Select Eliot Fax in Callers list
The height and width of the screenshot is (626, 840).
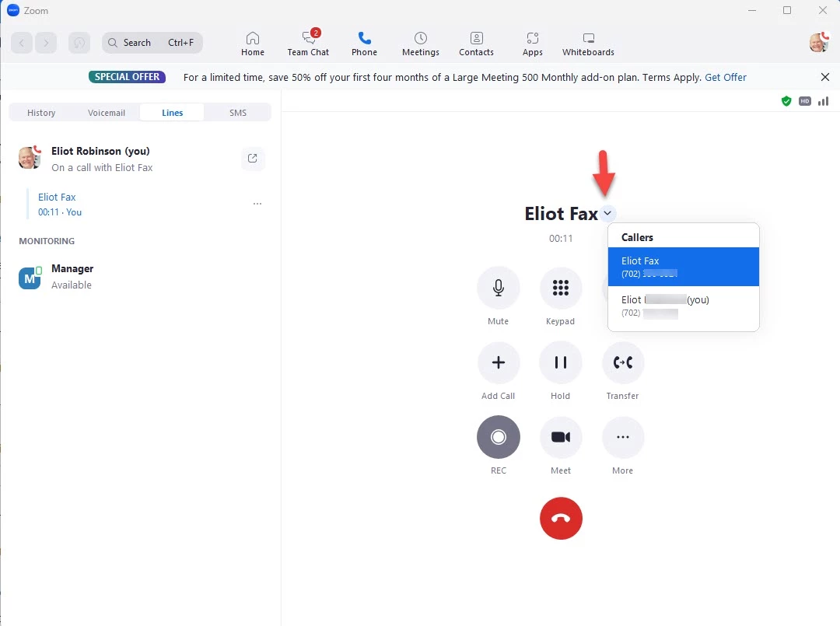click(683, 267)
